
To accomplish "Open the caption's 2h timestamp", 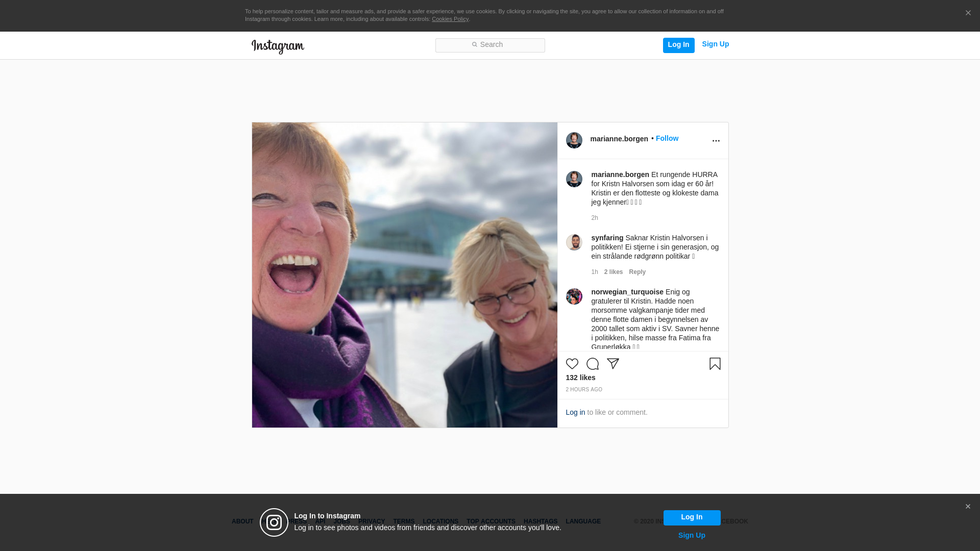I will click(x=595, y=218).
